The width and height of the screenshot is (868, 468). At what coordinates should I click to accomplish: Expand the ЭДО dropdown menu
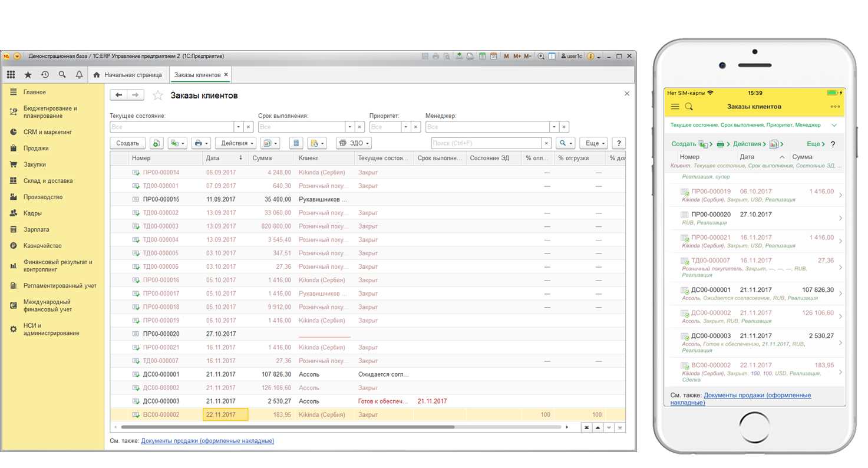tap(354, 143)
